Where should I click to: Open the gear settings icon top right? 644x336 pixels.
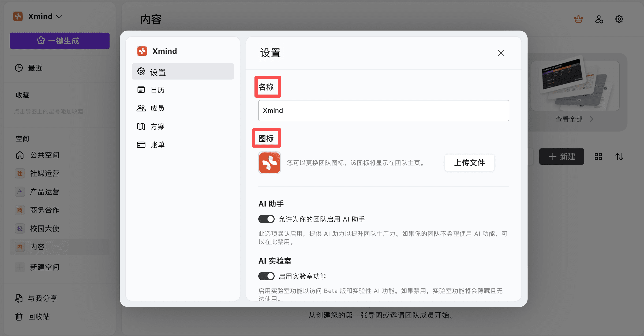point(619,19)
